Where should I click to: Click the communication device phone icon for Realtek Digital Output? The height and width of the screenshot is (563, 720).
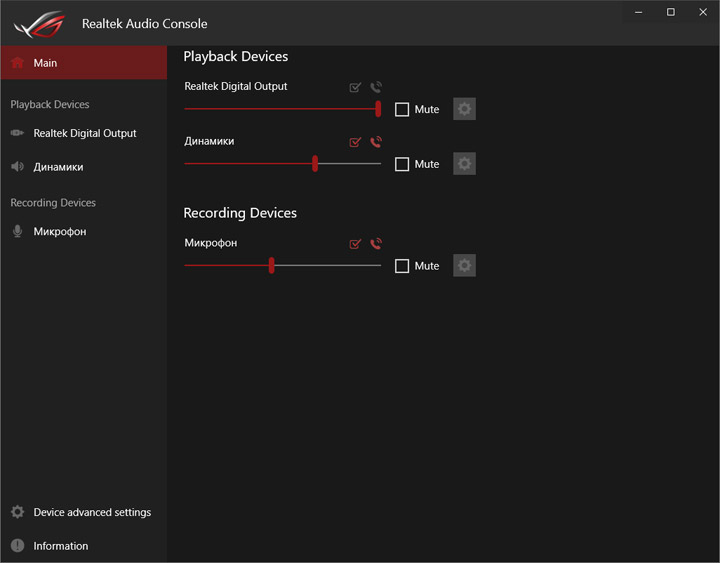pyautogui.click(x=376, y=88)
